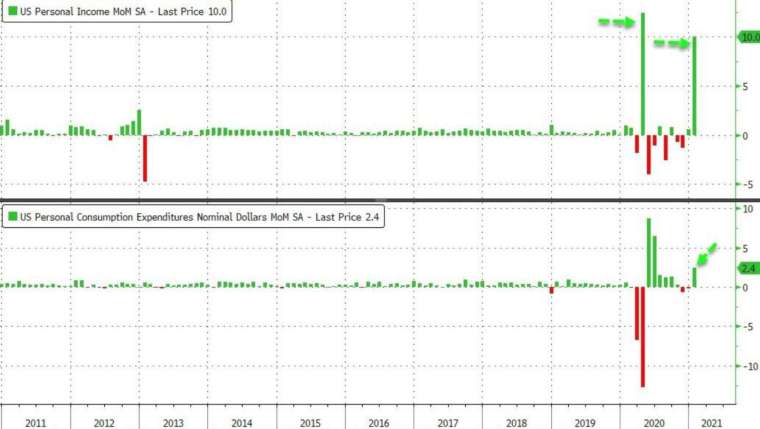Click green swatch beside Personal Consumption Expenditures
This screenshot has height=429, width=760.
click(13, 216)
